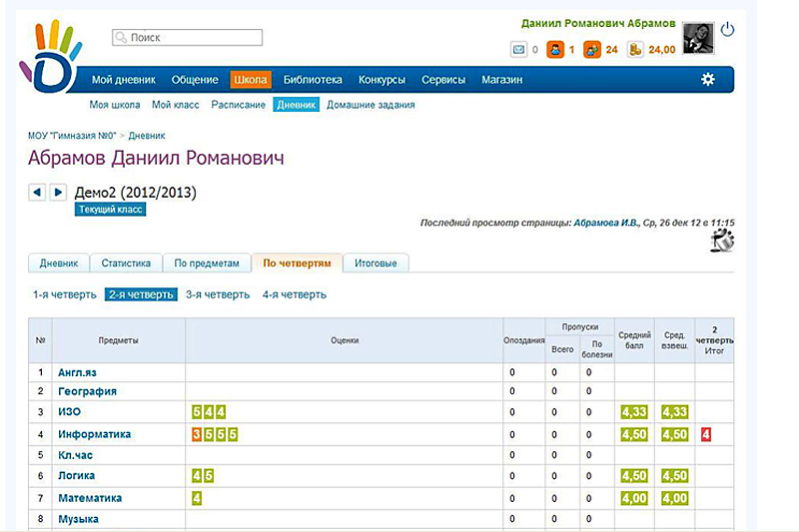Viewport: 799px width, 532px height.
Task: Open settings via the gear icon
Action: tap(708, 80)
